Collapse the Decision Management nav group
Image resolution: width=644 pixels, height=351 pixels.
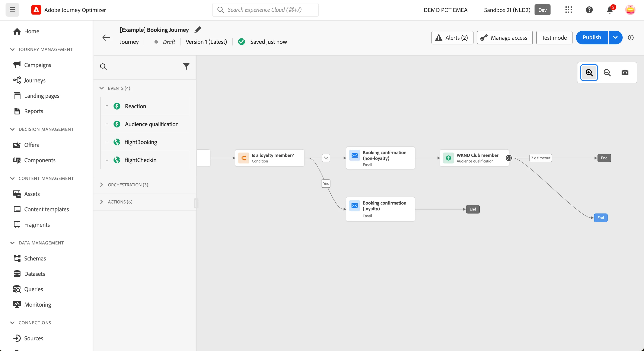pos(12,129)
